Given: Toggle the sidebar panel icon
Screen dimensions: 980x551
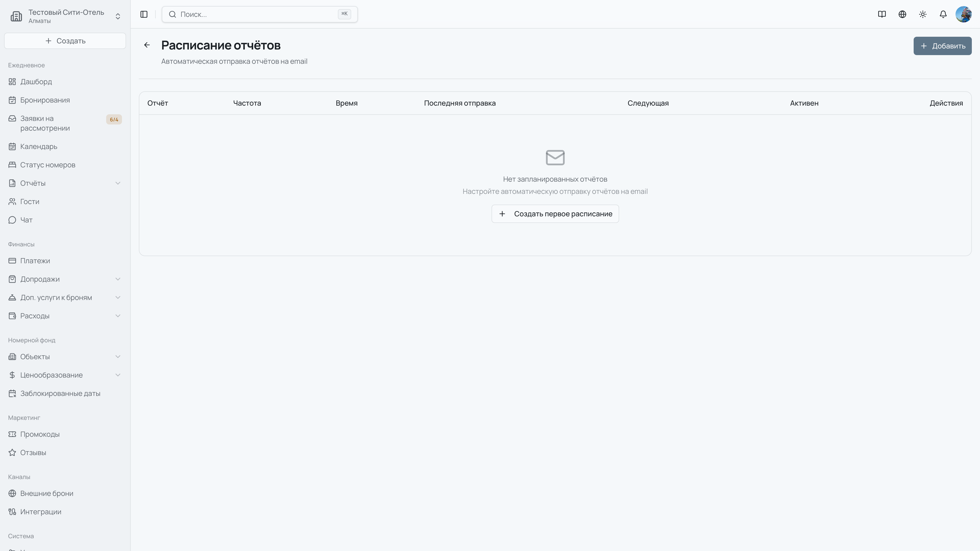Looking at the screenshot, I should click(144, 14).
